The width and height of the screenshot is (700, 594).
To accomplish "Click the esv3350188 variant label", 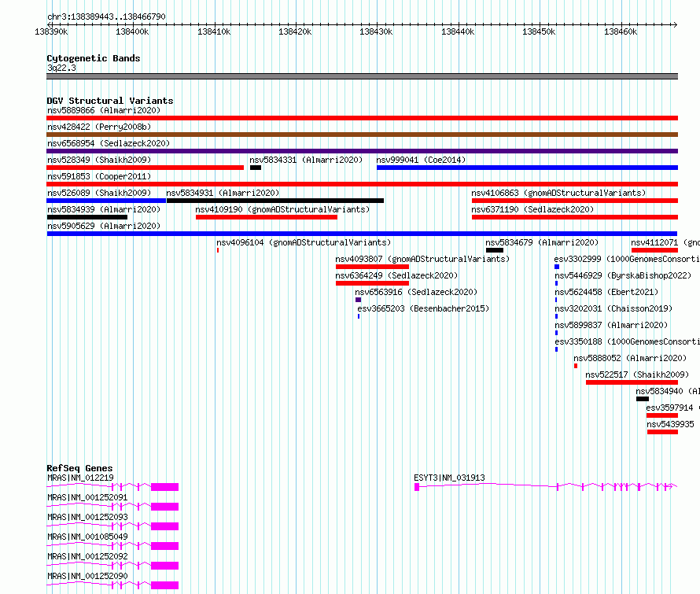I will pyautogui.click(x=627, y=341).
